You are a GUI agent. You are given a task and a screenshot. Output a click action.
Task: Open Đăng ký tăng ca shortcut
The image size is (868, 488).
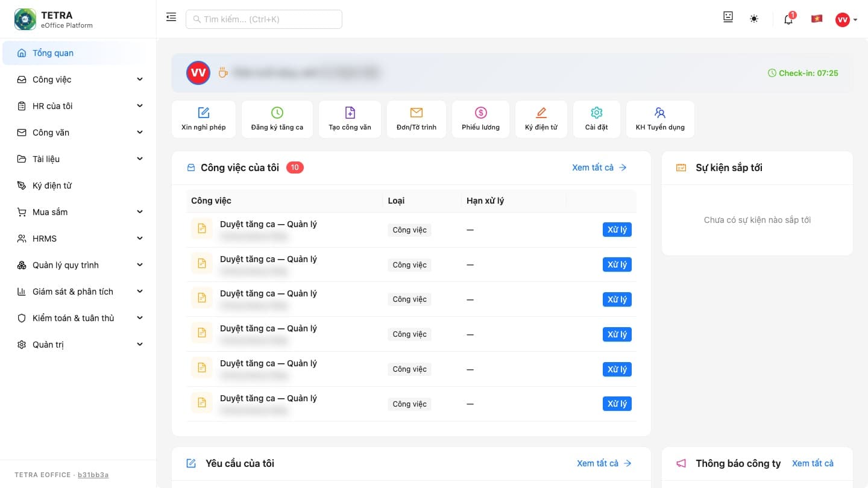277,119
